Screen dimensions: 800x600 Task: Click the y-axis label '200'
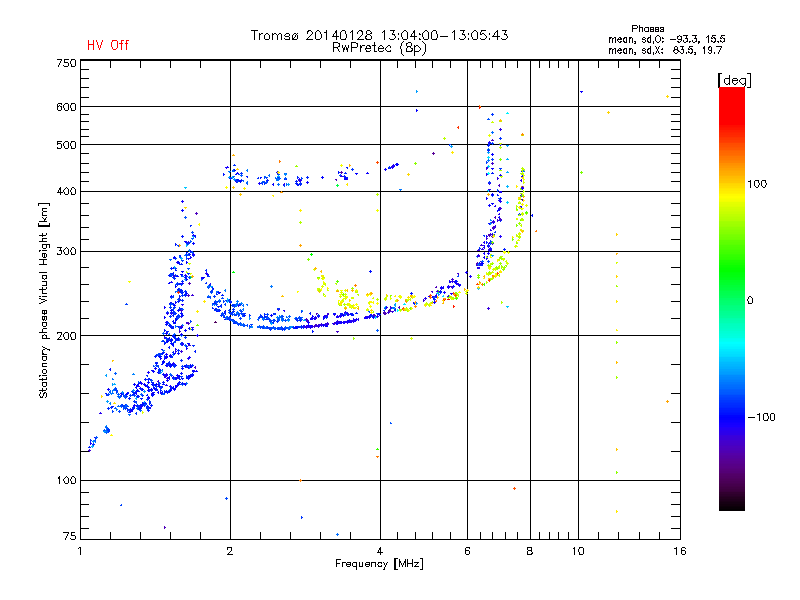pyautogui.click(x=66, y=336)
